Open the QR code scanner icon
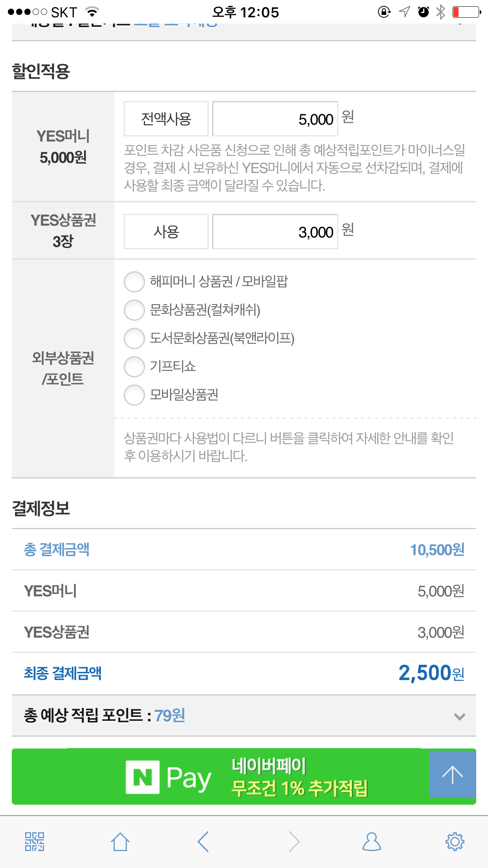Image resolution: width=488 pixels, height=868 pixels. coord(35,842)
